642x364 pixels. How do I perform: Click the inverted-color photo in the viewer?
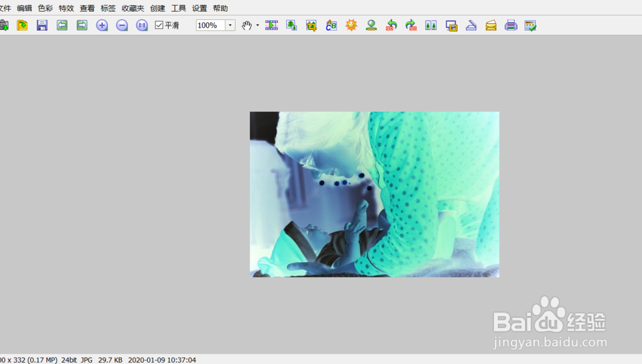tap(374, 195)
